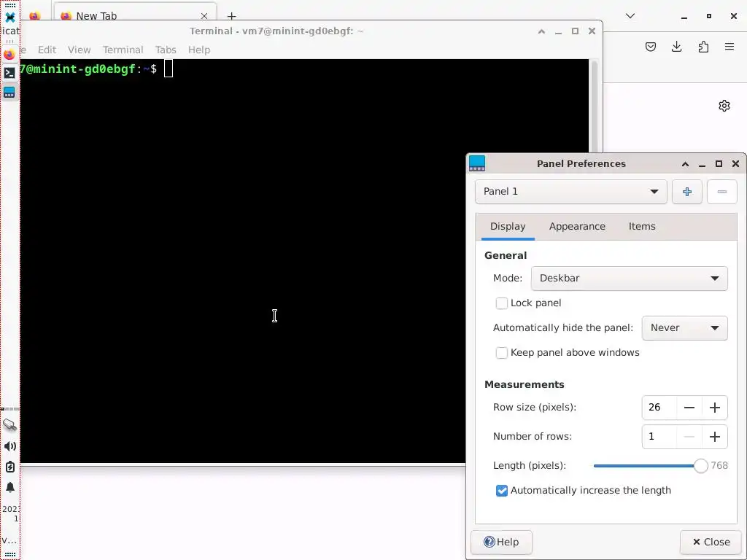Image resolution: width=747 pixels, height=560 pixels.
Task: Minimize the Panel Preferences window
Action: point(702,164)
